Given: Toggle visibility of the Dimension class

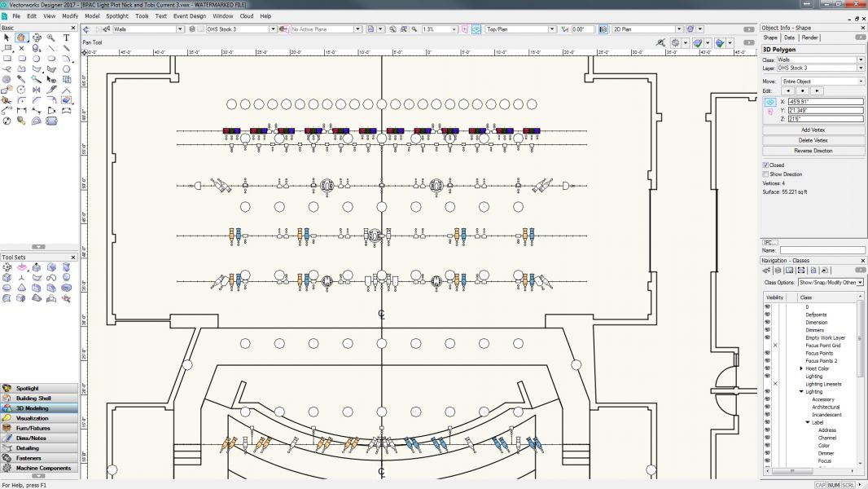Looking at the screenshot, I should coord(765,322).
